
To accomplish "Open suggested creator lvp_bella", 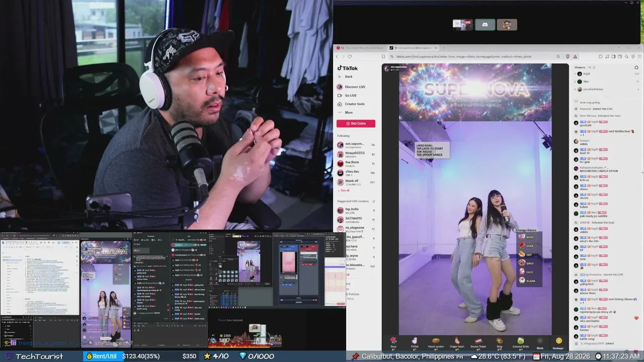I will pos(356,210).
